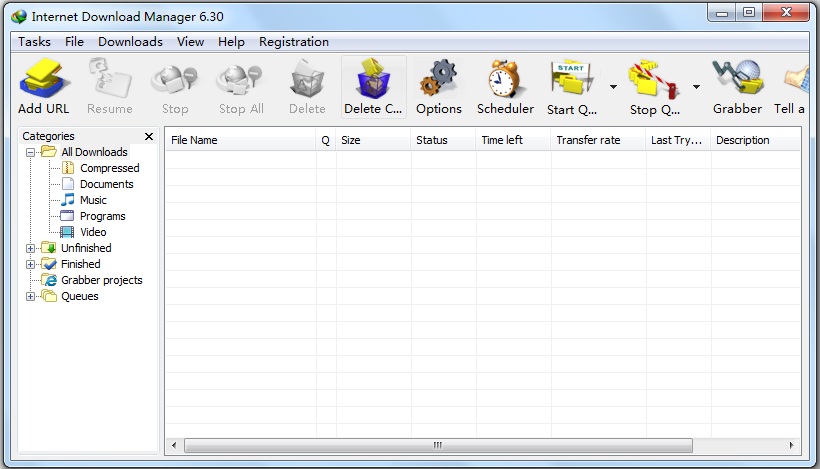Select the Grabber projects category
This screenshot has width=820, height=469.
coord(101,280)
